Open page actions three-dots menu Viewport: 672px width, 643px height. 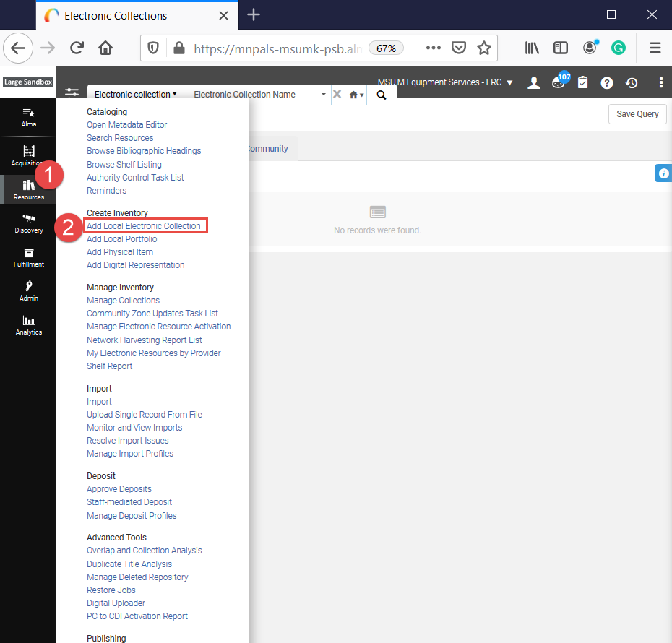point(434,48)
